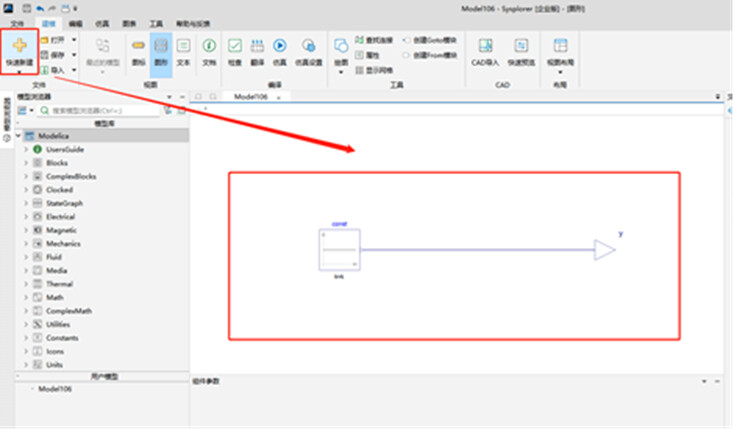Viewport: 734px width, 430px height.
Task: Open the Help and Feedback ribbon tab
Action: [193, 23]
